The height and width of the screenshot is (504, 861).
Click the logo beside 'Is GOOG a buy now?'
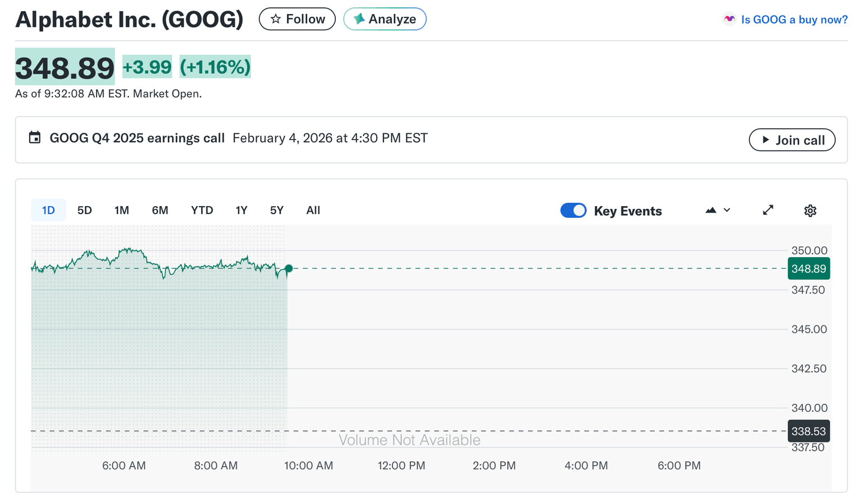(x=729, y=19)
